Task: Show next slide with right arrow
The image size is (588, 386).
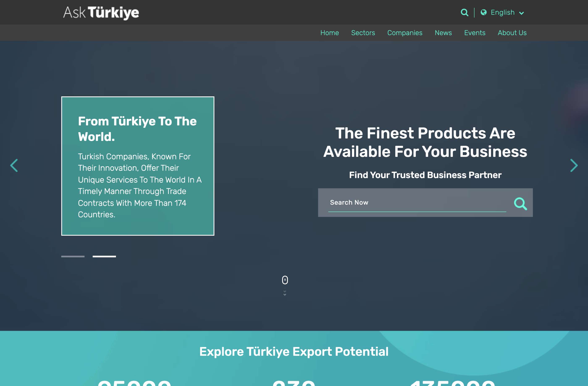Action: (574, 165)
